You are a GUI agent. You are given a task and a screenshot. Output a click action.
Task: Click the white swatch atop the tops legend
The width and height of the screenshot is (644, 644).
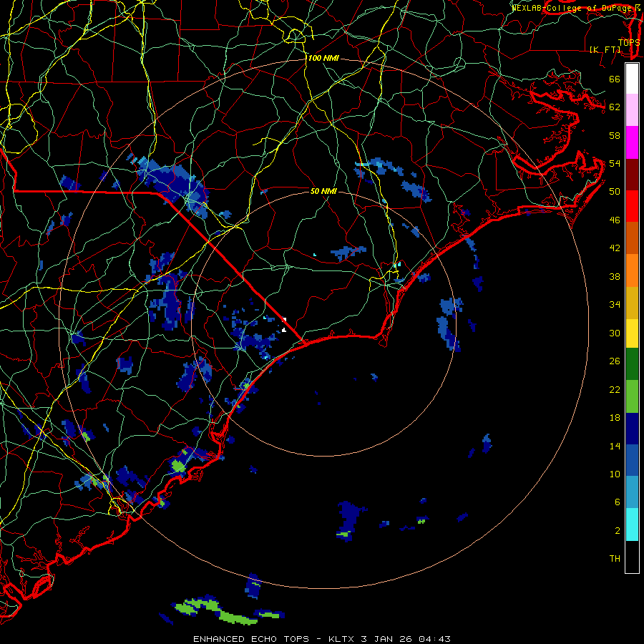[632, 79]
